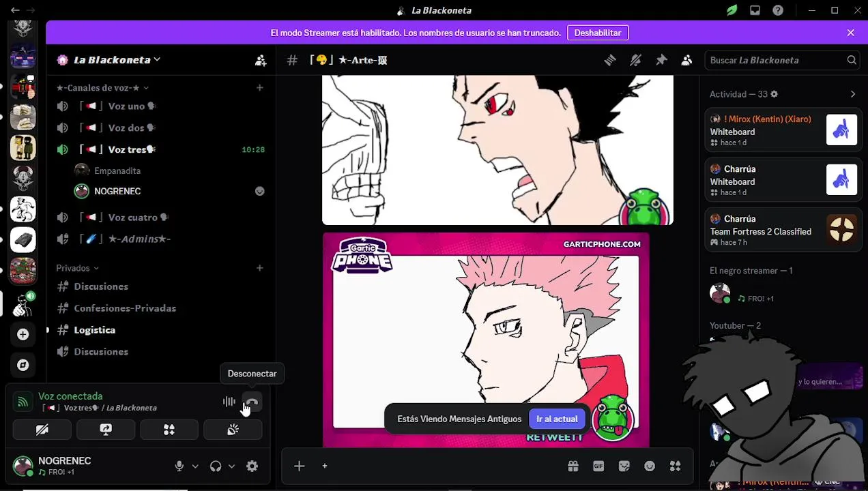The width and height of the screenshot is (868, 491).
Task: Open headphone output options arrow
Action: tap(231, 466)
